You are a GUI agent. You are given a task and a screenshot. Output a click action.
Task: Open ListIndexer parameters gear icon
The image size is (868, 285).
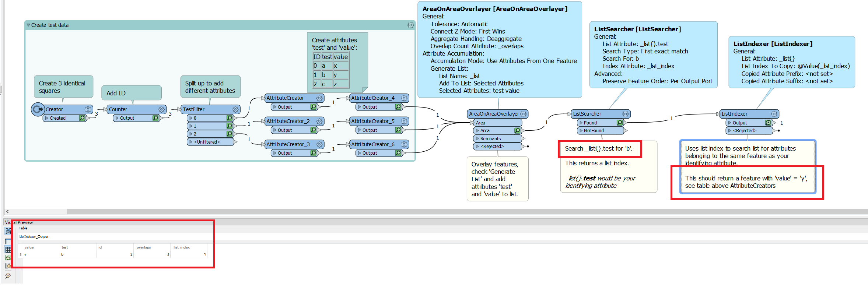[774, 114]
